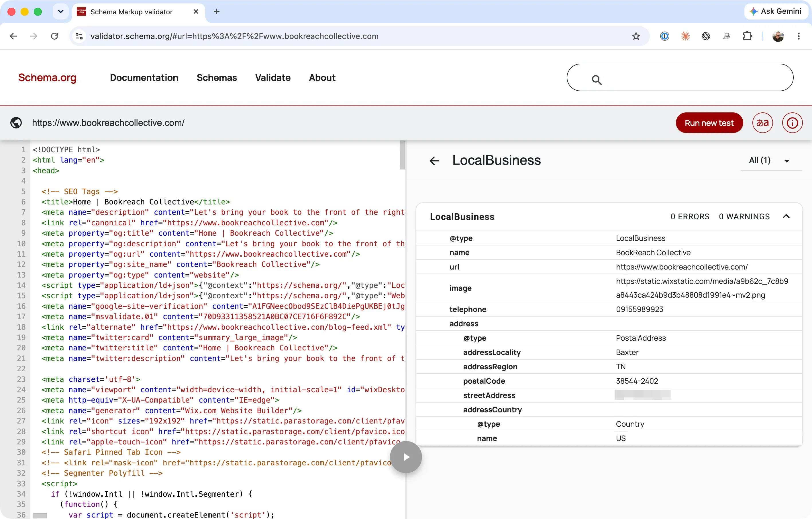Click the Ask Gemini button

point(776,11)
